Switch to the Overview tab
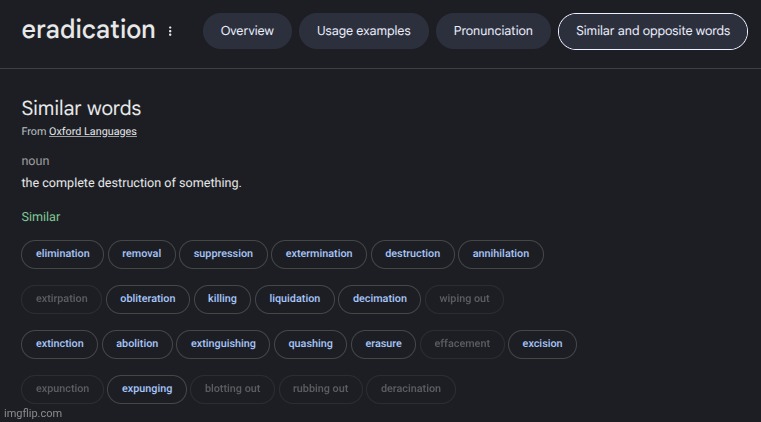Image resolution: width=761 pixels, height=422 pixels. click(x=247, y=31)
